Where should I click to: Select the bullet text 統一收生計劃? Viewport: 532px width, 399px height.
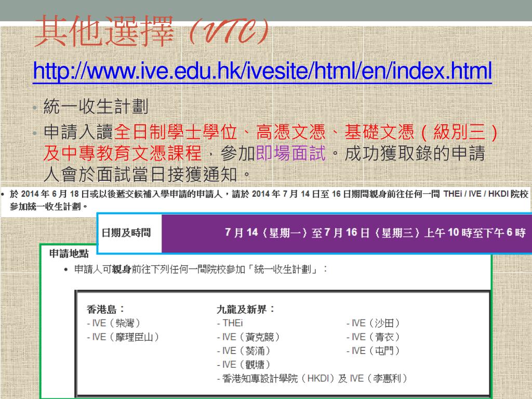96,106
